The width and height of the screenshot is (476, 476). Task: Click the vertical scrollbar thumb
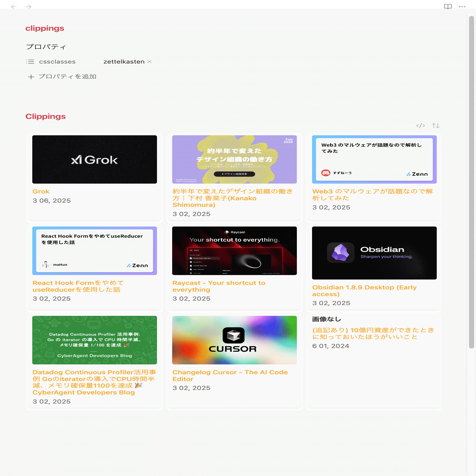tap(471, 182)
